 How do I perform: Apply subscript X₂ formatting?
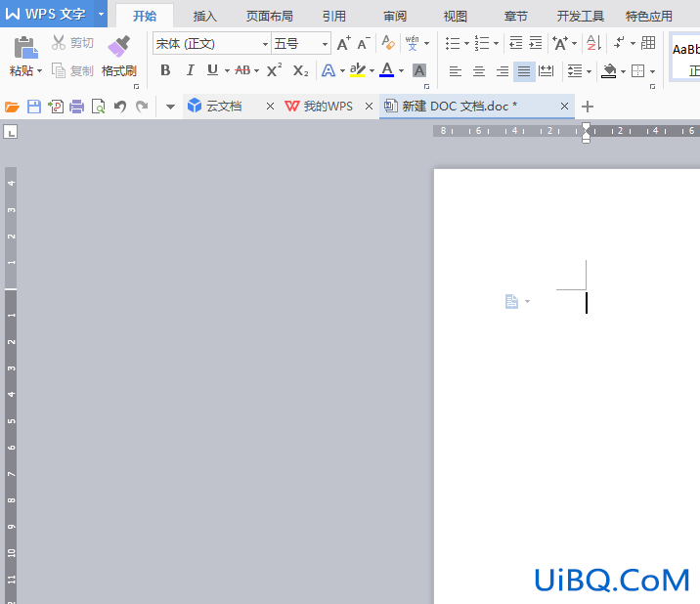pyautogui.click(x=300, y=70)
